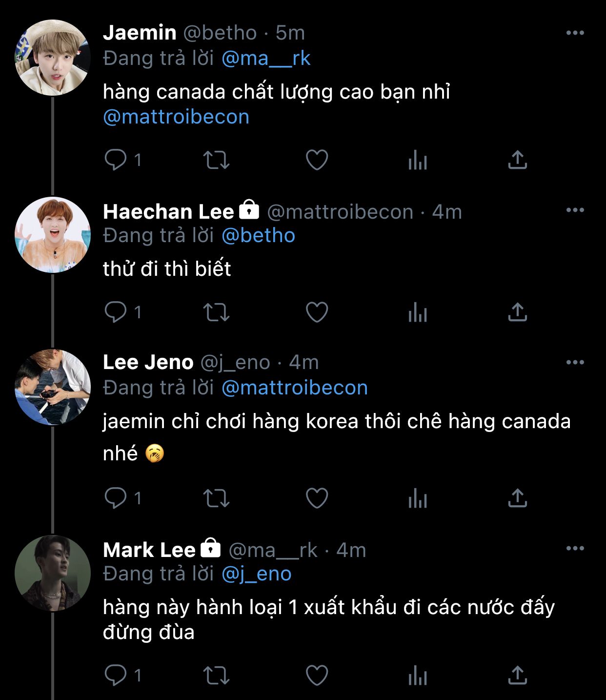Like Lee Jeno's tweet

click(317, 498)
